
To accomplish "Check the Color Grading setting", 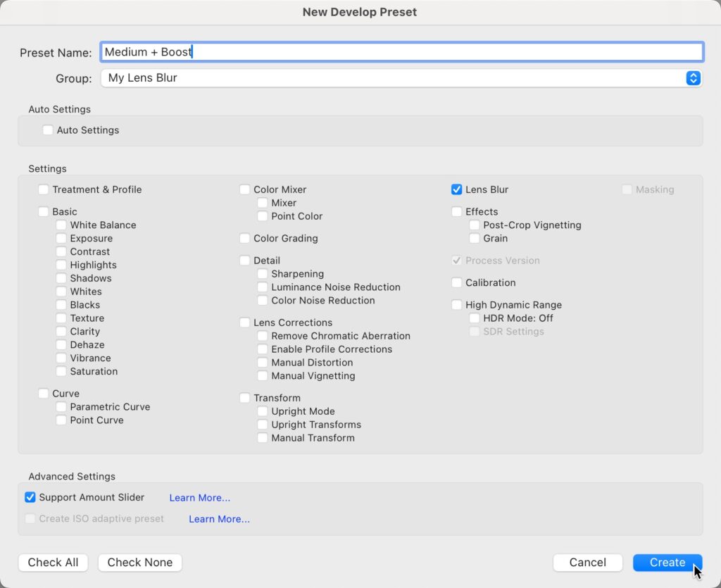I will pyautogui.click(x=244, y=238).
